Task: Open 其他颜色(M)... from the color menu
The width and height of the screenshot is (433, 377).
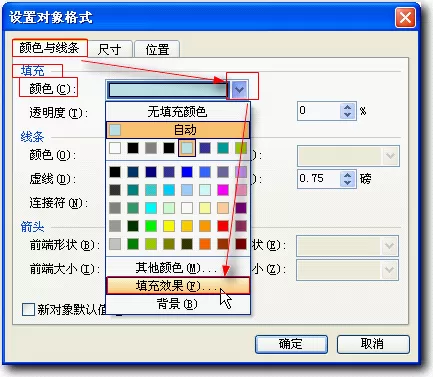Action: (178, 267)
